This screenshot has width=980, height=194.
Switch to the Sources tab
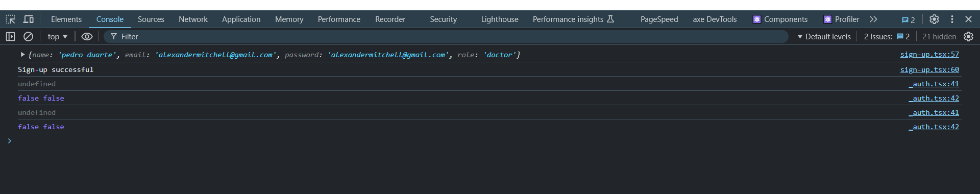151,19
